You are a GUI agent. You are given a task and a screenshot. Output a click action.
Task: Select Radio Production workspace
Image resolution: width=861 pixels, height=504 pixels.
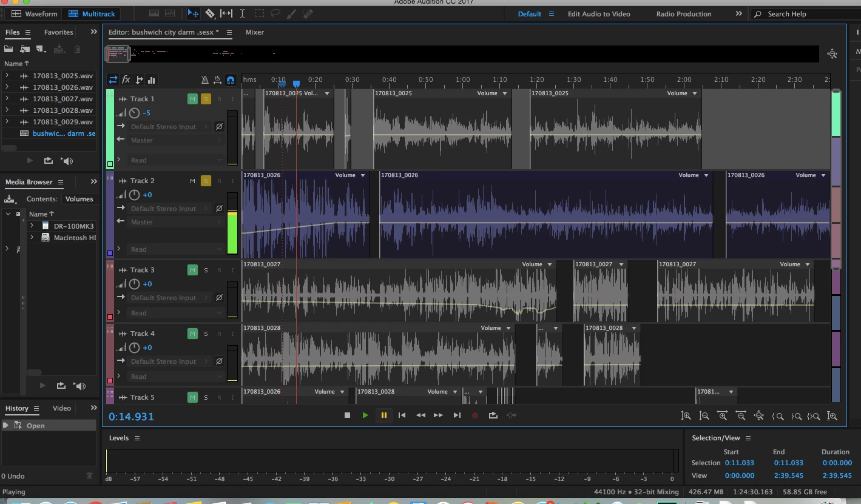point(684,14)
